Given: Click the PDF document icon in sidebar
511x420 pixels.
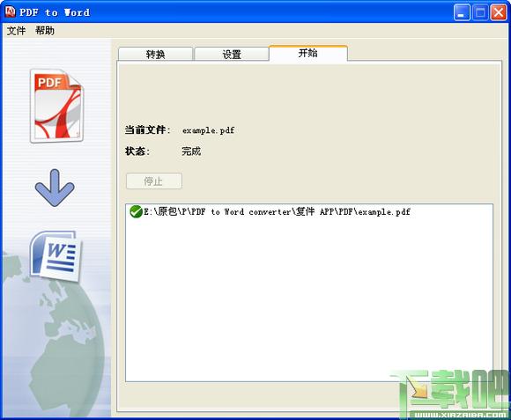Looking at the screenshot, I should [56, 106].
